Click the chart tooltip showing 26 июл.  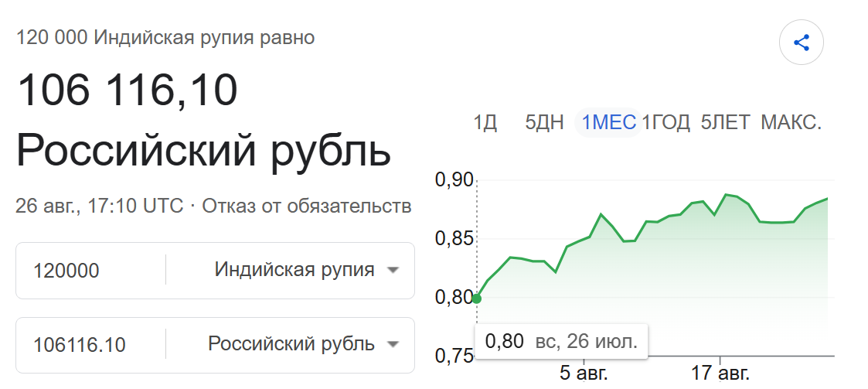click(x=561, y=341)
